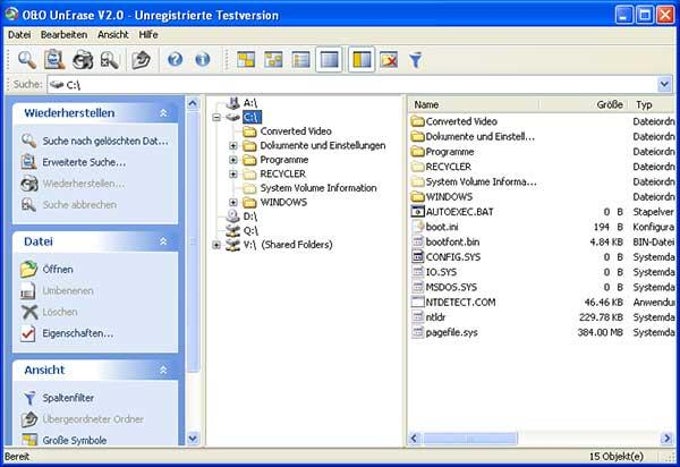Expand WINDOWS tree node
The height and width of the screenshot is (467, 680).
(x=233, y=202)
